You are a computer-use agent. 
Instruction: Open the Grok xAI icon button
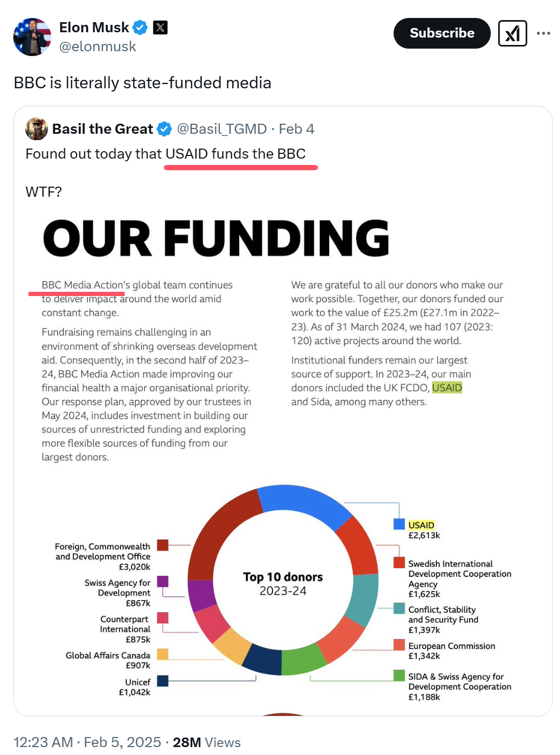point(512,34)
